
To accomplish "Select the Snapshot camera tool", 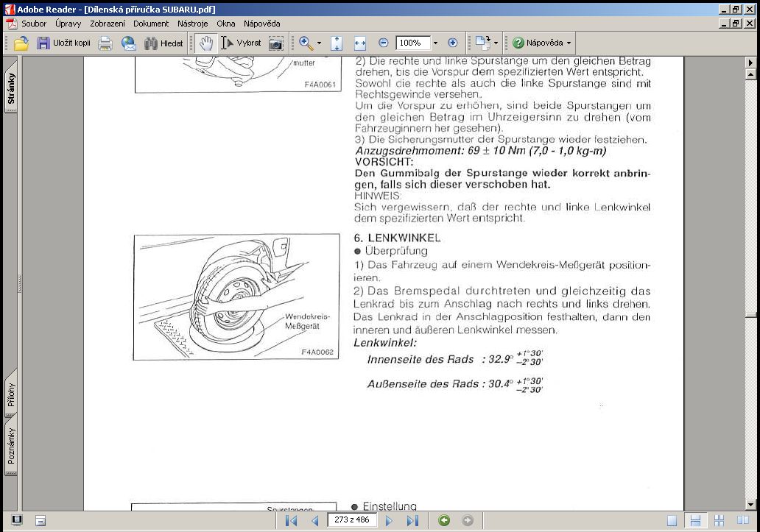I will [x=275, y=43].
